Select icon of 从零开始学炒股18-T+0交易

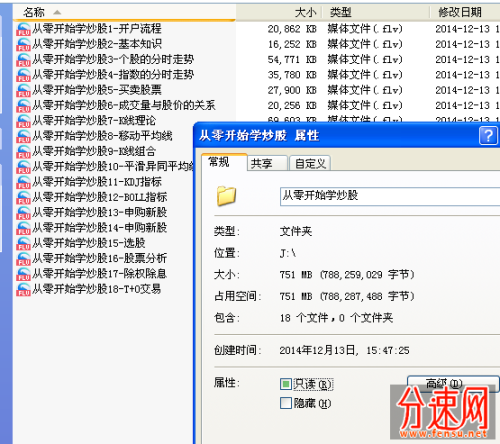click(23, 289)
